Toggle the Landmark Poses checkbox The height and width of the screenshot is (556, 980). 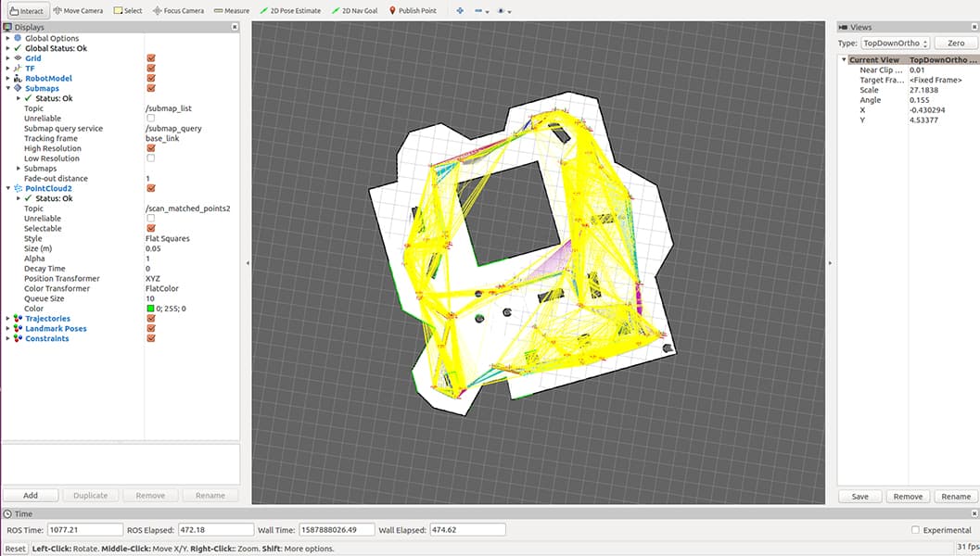150,328
